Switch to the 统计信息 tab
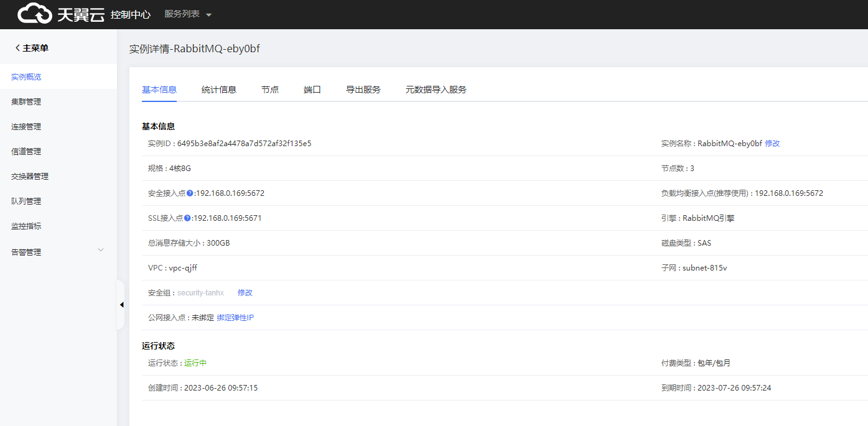Viewport: 868px width, 426px height. pos(219,90)
